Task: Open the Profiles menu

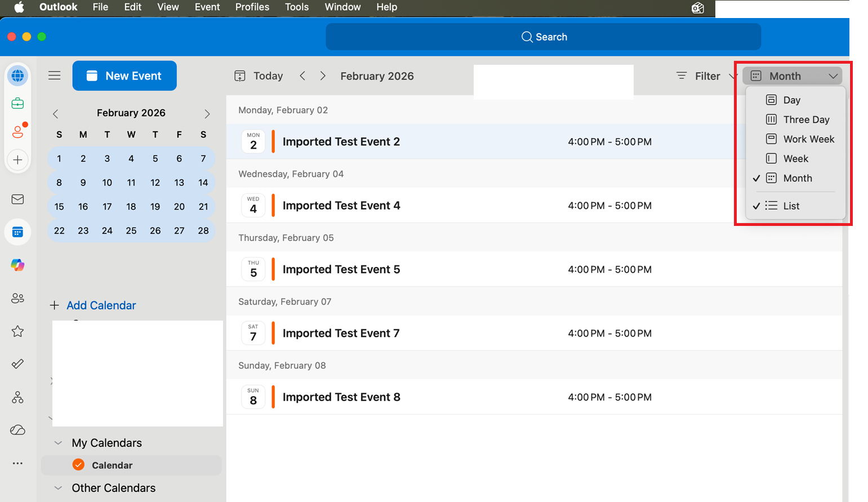Action: tap(252, 7)
